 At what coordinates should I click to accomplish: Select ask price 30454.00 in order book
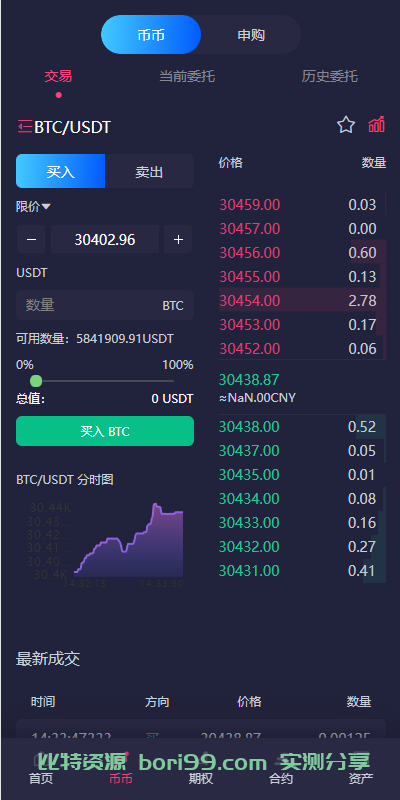click(249, 301)
